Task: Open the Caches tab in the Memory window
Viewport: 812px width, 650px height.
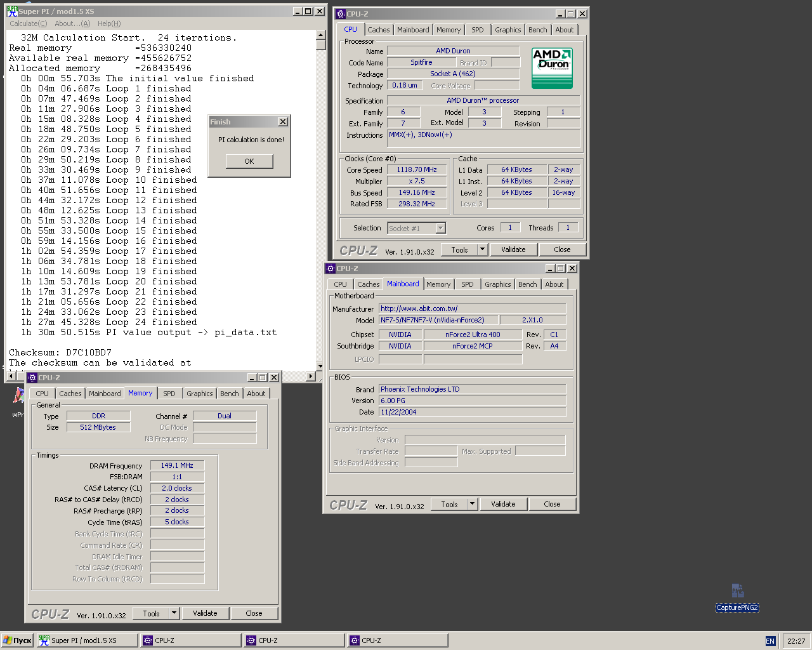Action: pos(70,394)
